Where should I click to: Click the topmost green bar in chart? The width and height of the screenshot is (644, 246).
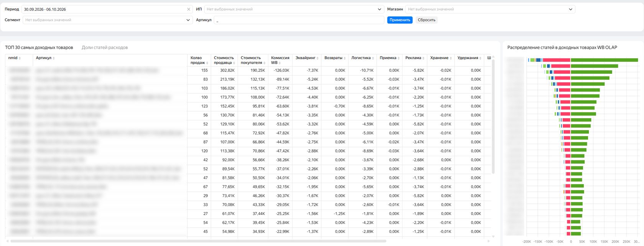604,60
